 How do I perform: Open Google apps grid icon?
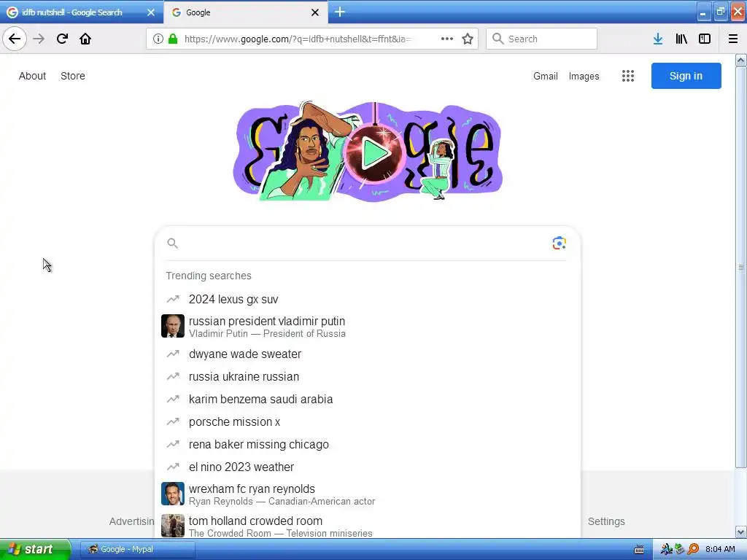[628, 76]
